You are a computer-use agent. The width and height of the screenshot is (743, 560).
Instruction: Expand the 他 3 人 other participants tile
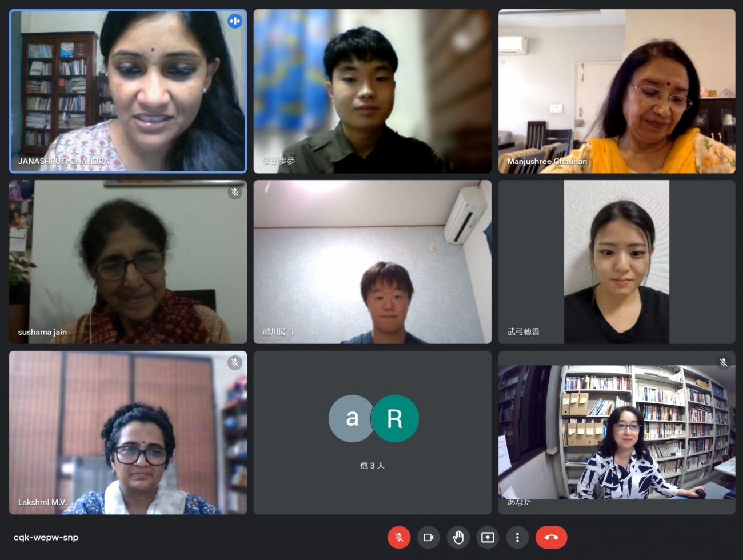[x=373, y=433]
